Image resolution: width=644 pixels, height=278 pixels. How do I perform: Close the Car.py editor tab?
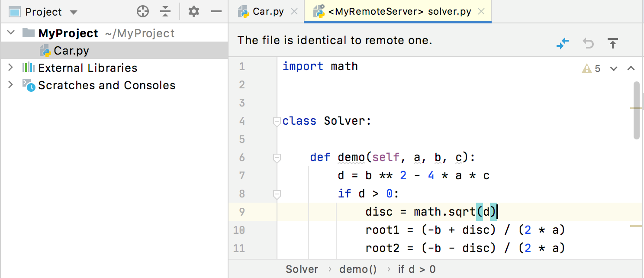pos(294,12)
